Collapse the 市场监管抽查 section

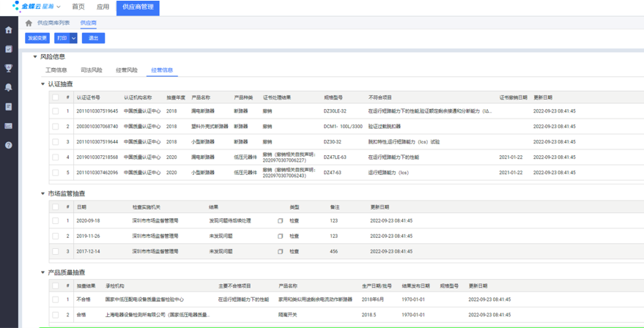click(x=42, y=194)
